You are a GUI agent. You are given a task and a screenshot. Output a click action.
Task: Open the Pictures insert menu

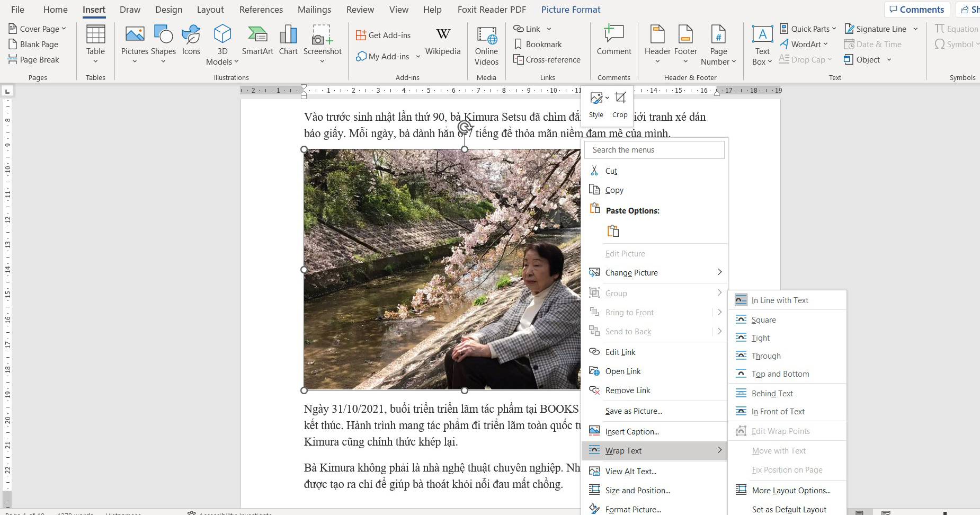click(135, 44)
